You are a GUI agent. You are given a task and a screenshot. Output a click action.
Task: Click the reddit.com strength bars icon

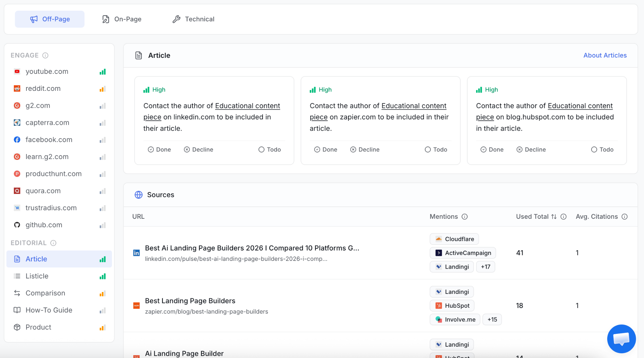(x=103, y=89)
